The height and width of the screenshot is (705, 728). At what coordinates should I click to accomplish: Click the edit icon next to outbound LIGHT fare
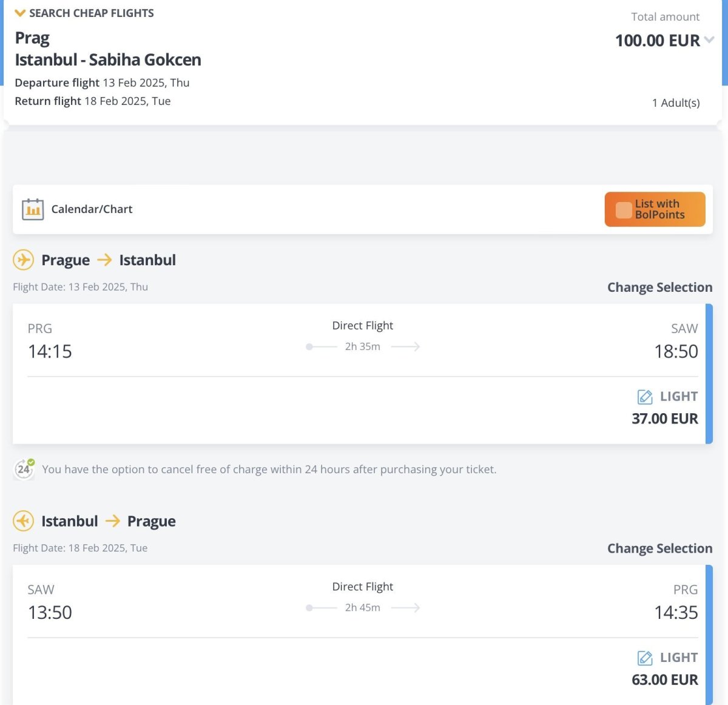tap(645, 397)
